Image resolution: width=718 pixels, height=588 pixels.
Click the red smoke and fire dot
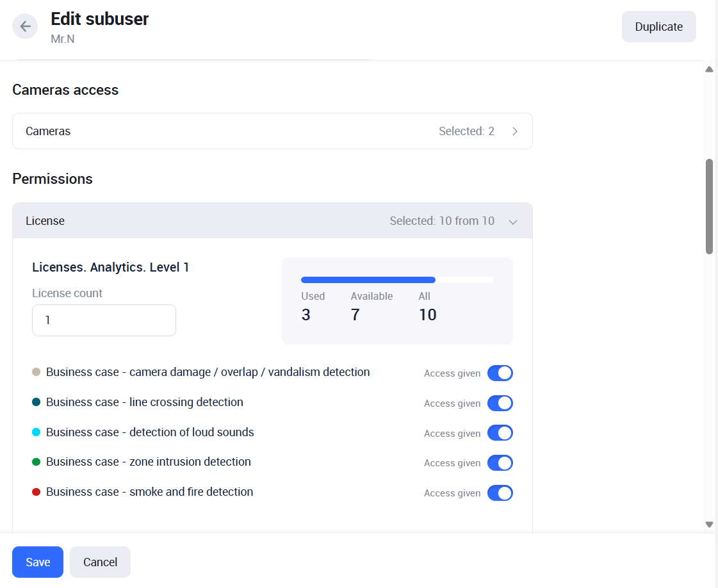(37, 492)
